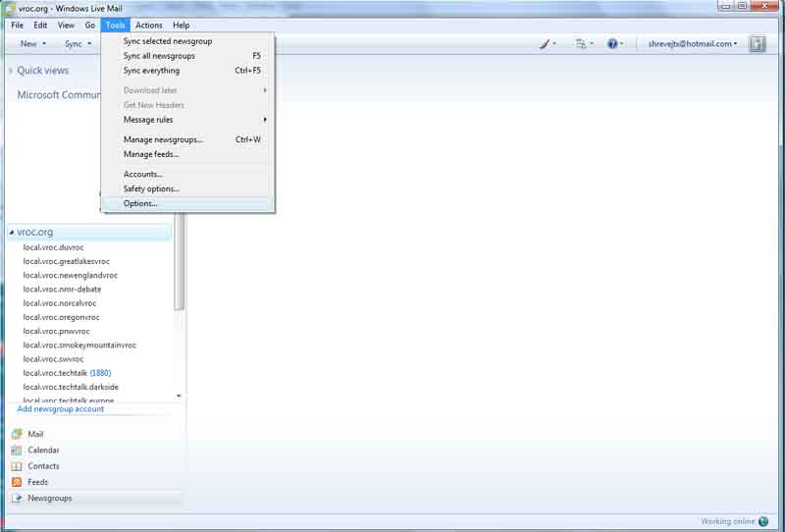
Task: Choose Manage feeds...
Action: [187, 154]
